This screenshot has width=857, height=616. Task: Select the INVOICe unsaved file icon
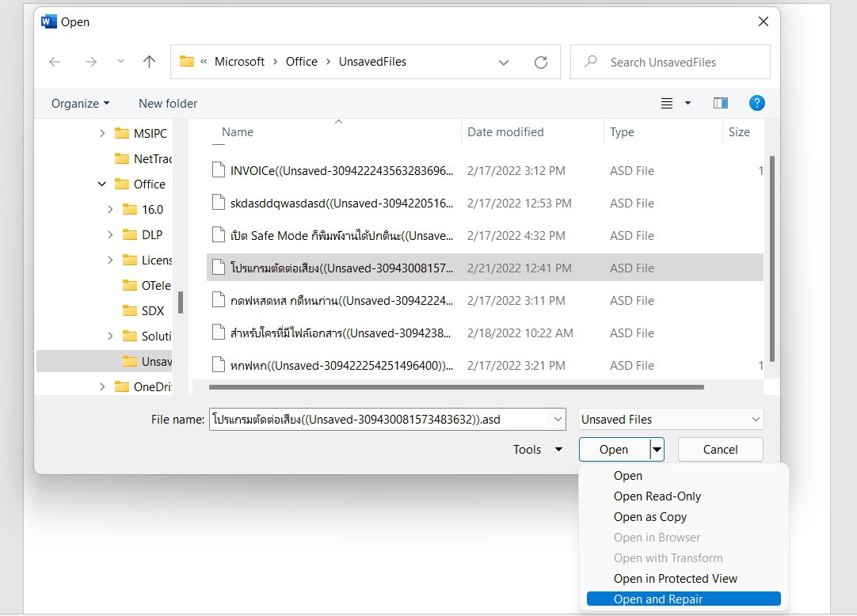(x=219, y=170)
